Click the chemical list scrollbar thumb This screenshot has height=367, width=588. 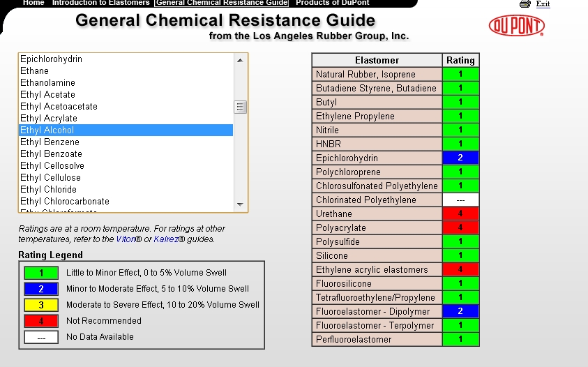[x=241, y=107]
